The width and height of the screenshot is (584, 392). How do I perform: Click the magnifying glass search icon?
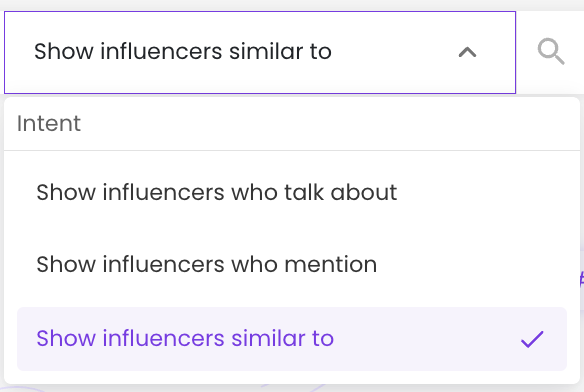pyautogui.click(x=551, y=51)
